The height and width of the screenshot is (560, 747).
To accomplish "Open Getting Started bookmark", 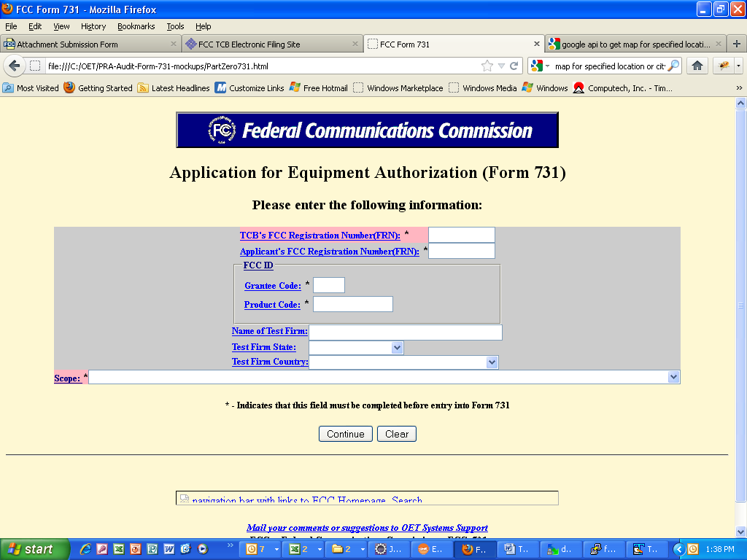I will tap(98, 88).
